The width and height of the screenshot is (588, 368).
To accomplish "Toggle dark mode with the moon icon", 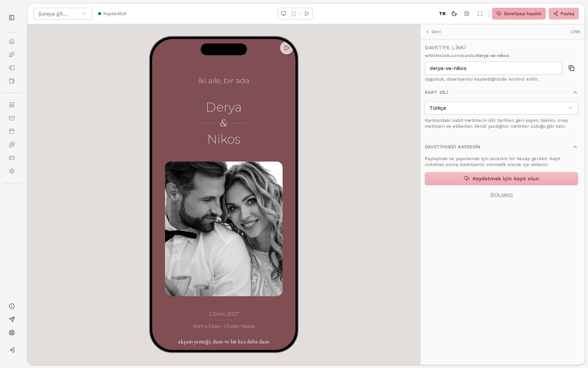I will (454, 14).
